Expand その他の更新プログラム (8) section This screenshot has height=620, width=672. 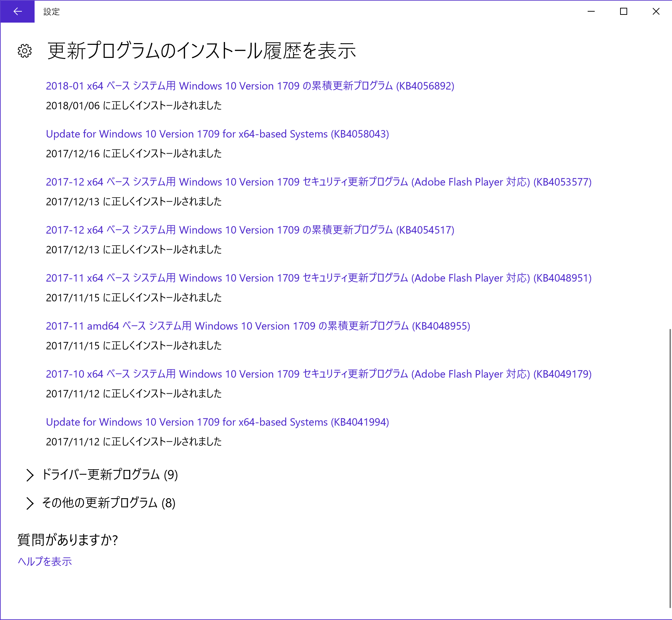click(x=101, y=503)
